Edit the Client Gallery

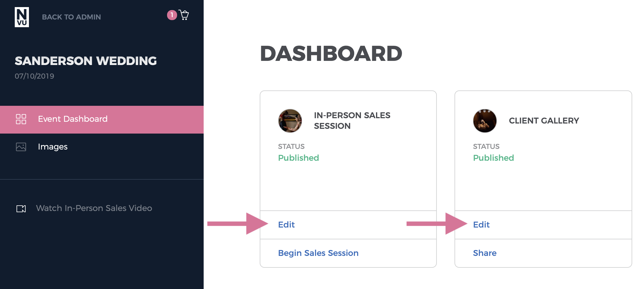coord(481,225)
